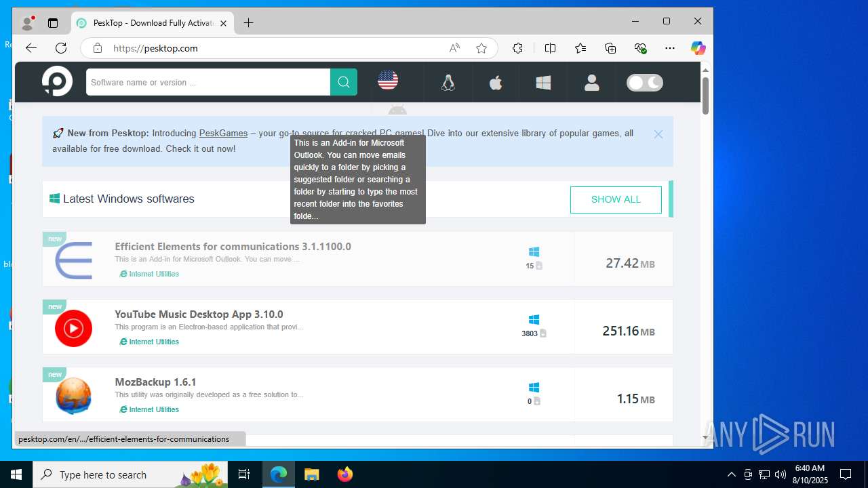Image resolution: width=868 pixels, height=488 pixels.
Task: Click the page vertical scrollbar thumb
Action: click(x=705, y=96)
